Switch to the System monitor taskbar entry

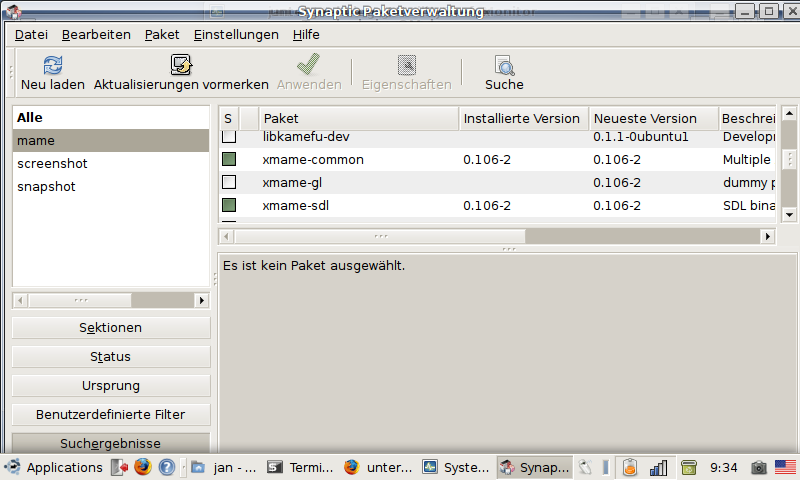click(x=456, y=467)
